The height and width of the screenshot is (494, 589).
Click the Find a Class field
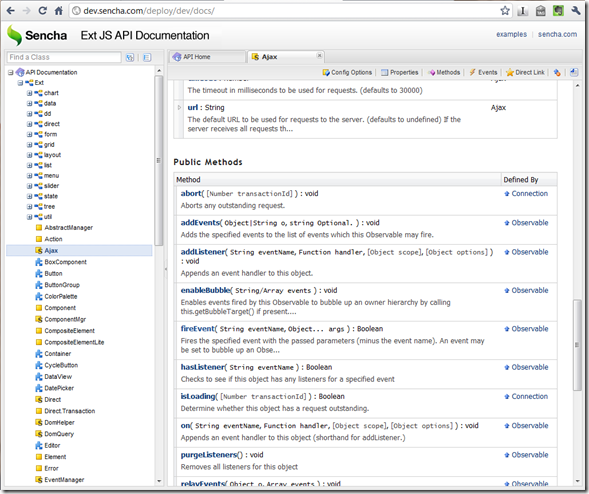point(64,57)
